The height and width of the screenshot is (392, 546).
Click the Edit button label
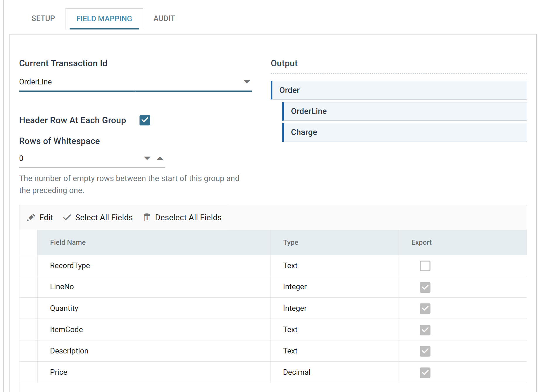click(46, 218)
